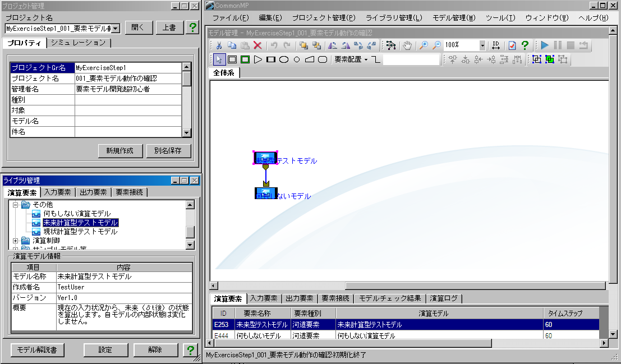Open the モデルチェック結果 tab
621x364 pixels.
click(x=390, y=298)
